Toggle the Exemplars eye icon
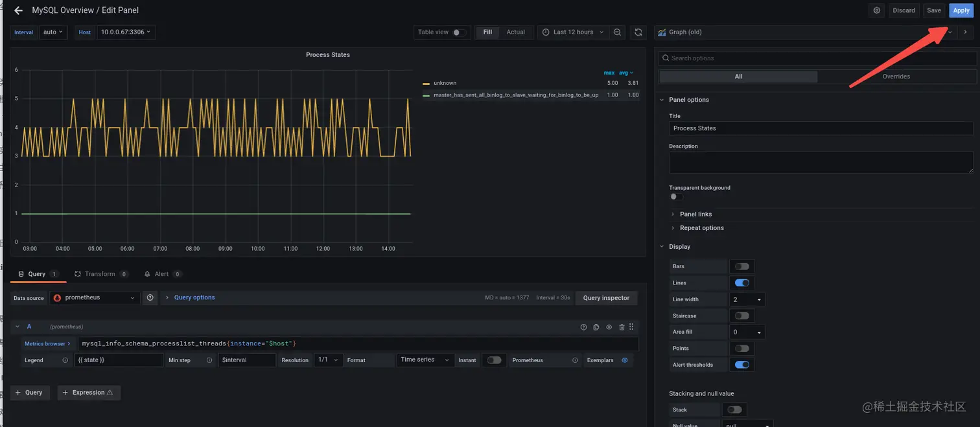This screenshot has height=427, width=980. [x=625, y=360]
